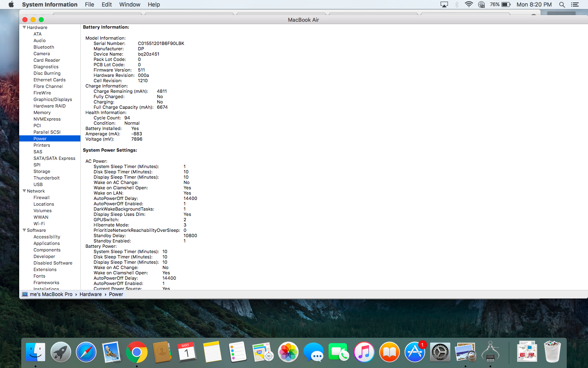Open the Edit menu
Viewport: 588px width, 368px height.
coord(107,4)
